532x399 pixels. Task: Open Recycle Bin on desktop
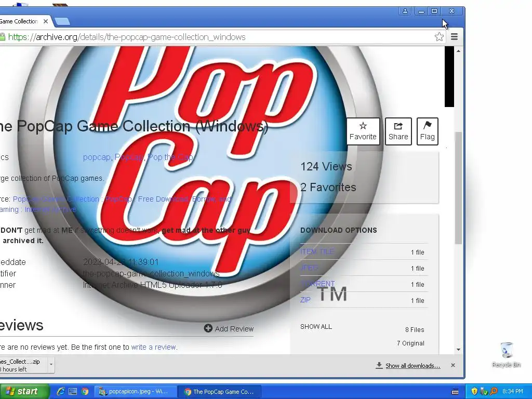click(x=506, y=354)
